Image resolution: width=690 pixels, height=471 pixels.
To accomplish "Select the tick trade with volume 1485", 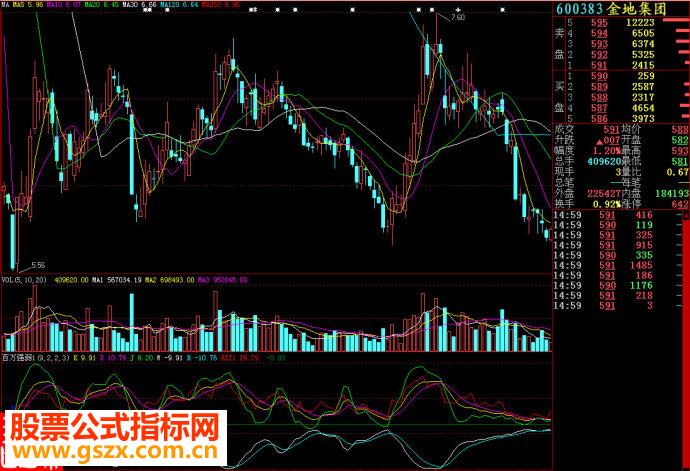I will (641, 265).
